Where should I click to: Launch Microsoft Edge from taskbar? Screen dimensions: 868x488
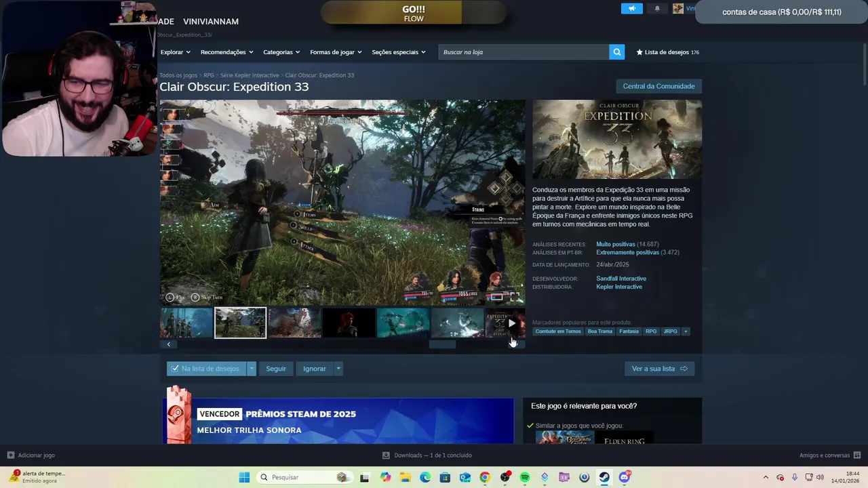(425, 477)
